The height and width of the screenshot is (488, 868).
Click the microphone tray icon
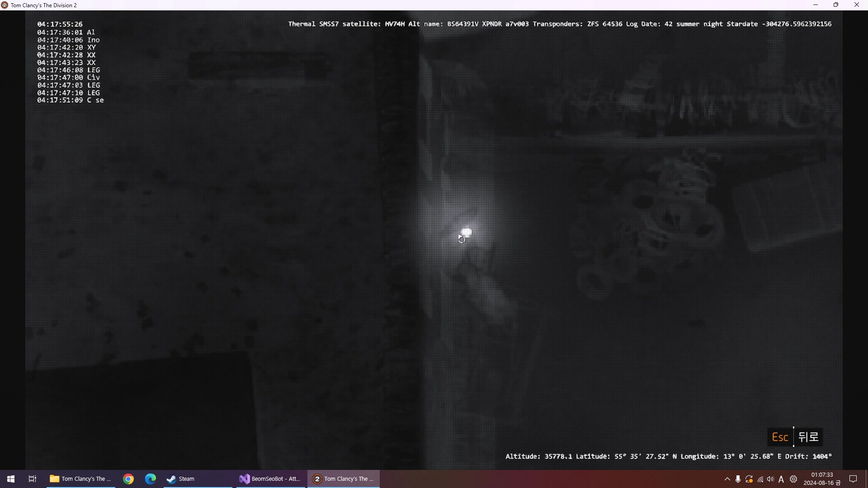[738, 479]
